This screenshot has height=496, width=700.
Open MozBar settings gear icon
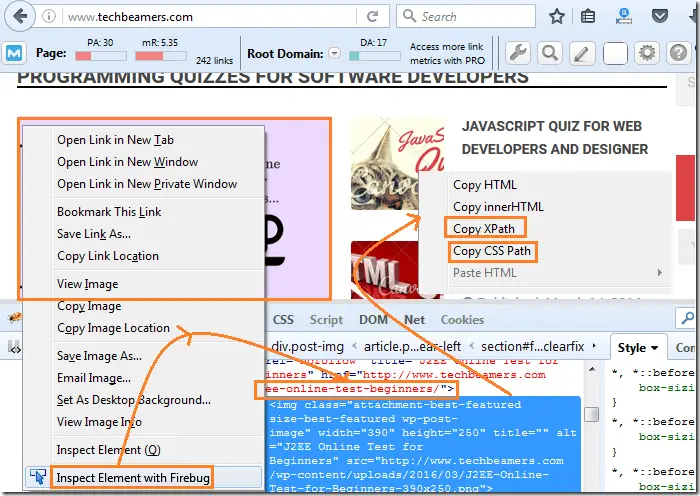pyautogui.click(x=648, y=54)
